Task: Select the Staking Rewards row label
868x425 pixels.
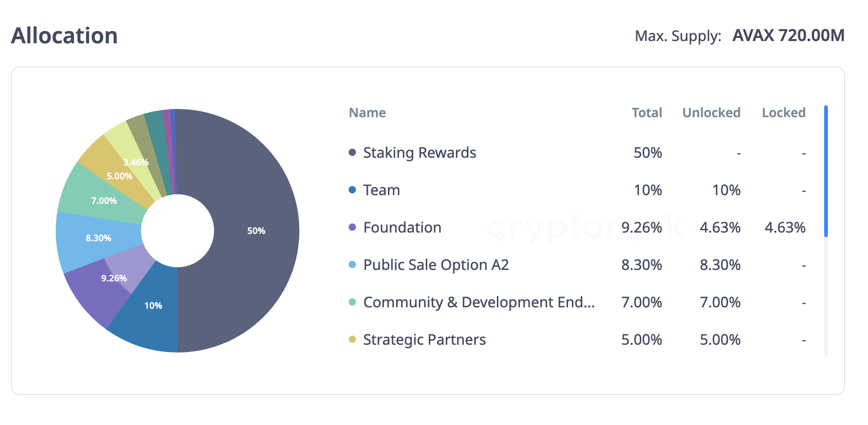Action: point(419,153)
